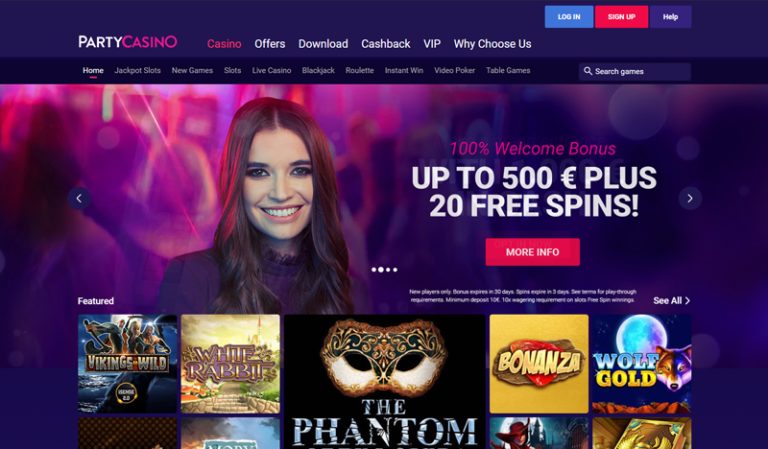The height and width of the screenshot is (449, 768).
Task: Launch the Bonanza game tile
Action: pos(539,364)
